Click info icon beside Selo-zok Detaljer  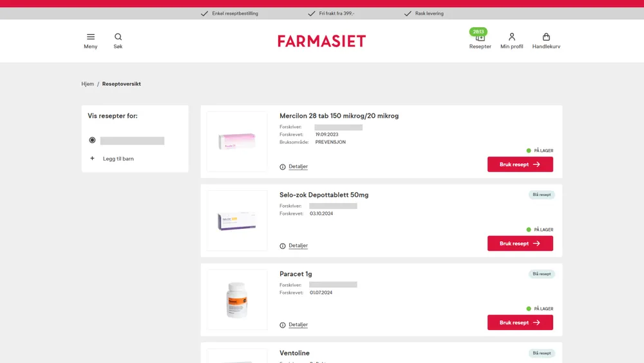click(283, 246)
